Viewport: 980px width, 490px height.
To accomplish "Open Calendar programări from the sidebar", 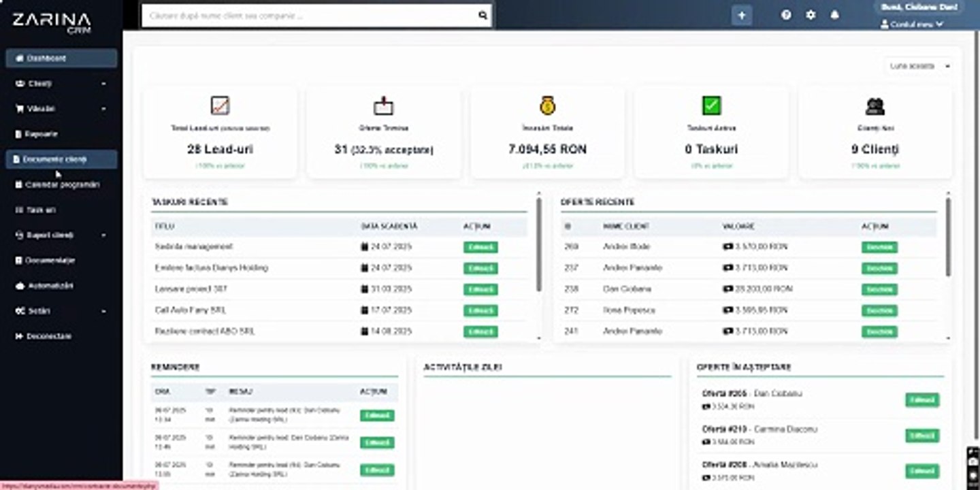I will tap(61, 184).
